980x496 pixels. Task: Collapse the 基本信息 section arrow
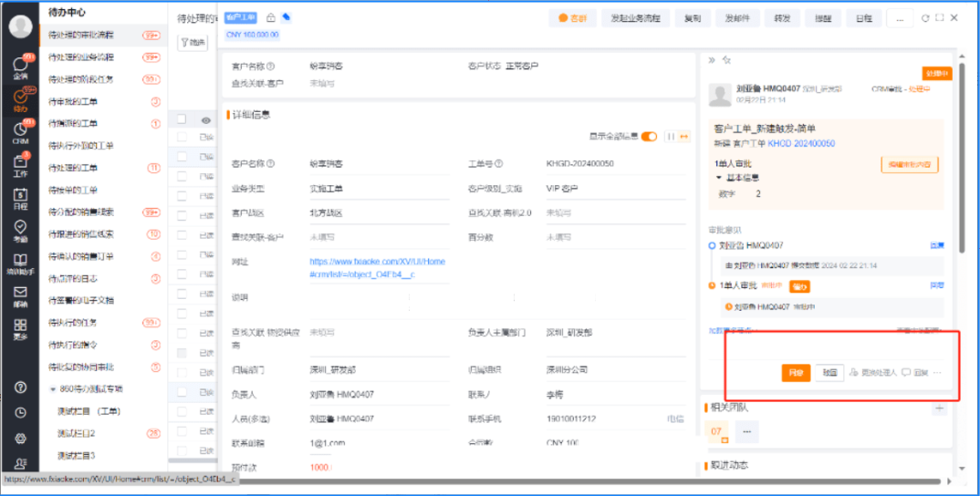pos(719,178)
